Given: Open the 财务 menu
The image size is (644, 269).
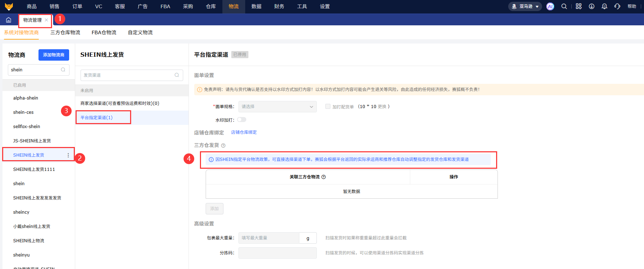Looking at the screenshot, I should (279, 6).
